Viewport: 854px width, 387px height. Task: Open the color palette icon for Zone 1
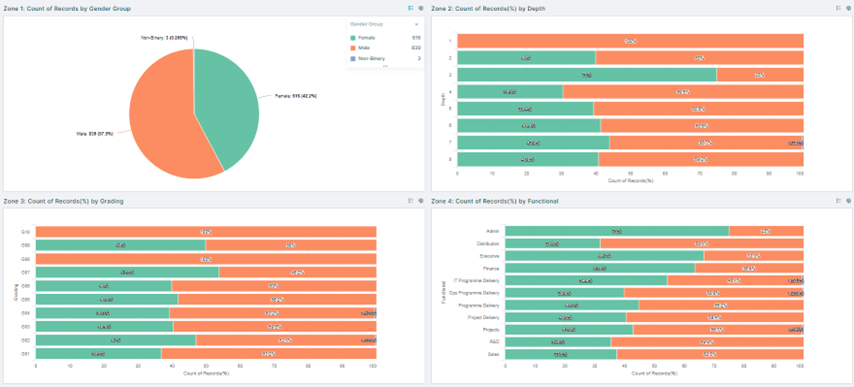(420, 8)
